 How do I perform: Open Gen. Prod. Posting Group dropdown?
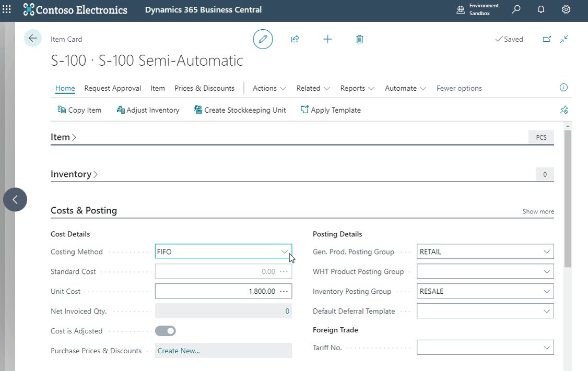(547, 252)
